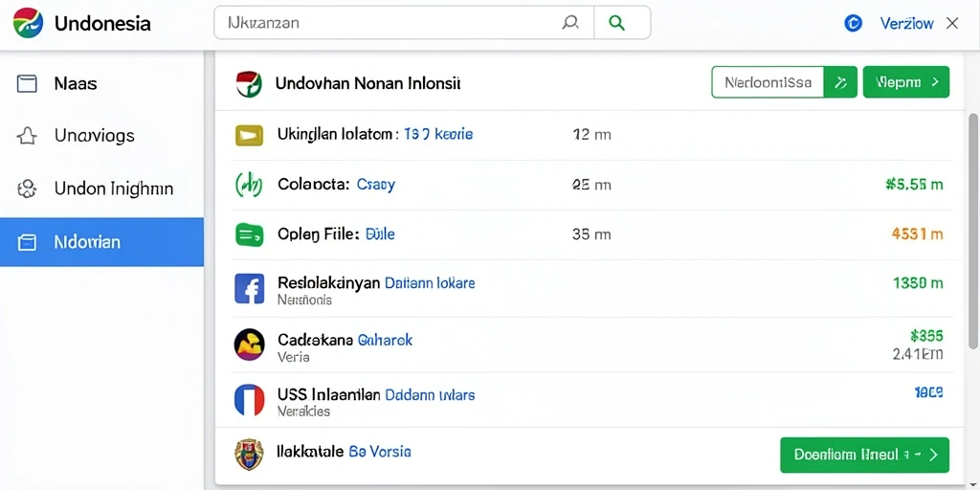Click the 2,41Em value
This screenshot has width=980, height=490.
(918, 354)
